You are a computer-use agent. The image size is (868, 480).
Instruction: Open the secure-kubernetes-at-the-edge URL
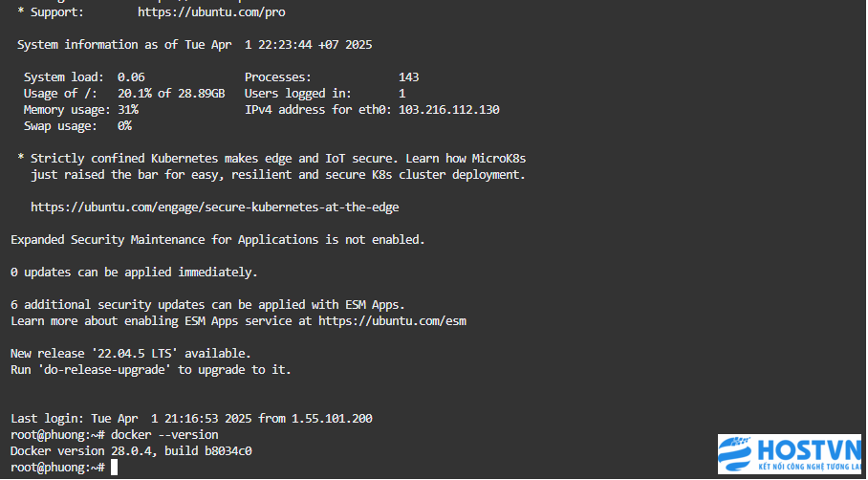click(215, 207)
